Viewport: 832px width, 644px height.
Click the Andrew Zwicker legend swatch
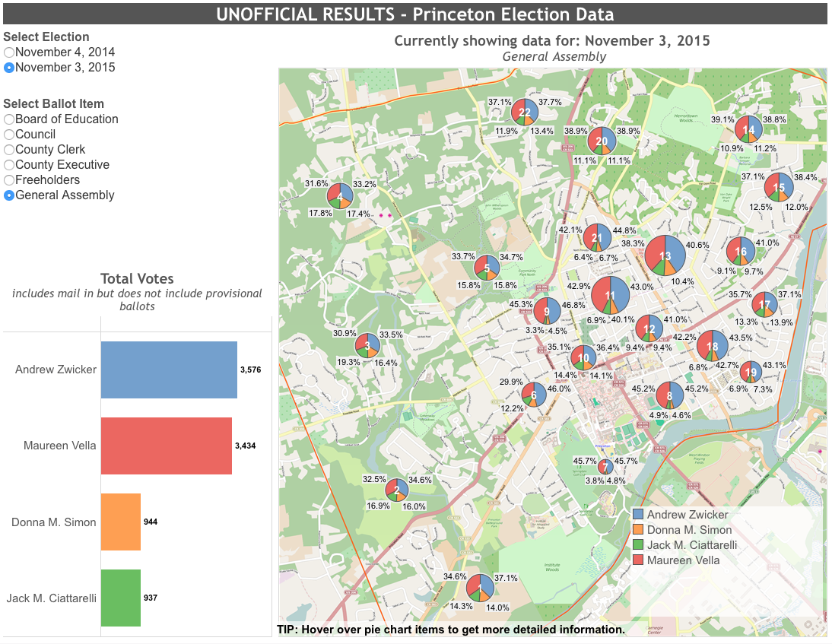coord(638,515)
